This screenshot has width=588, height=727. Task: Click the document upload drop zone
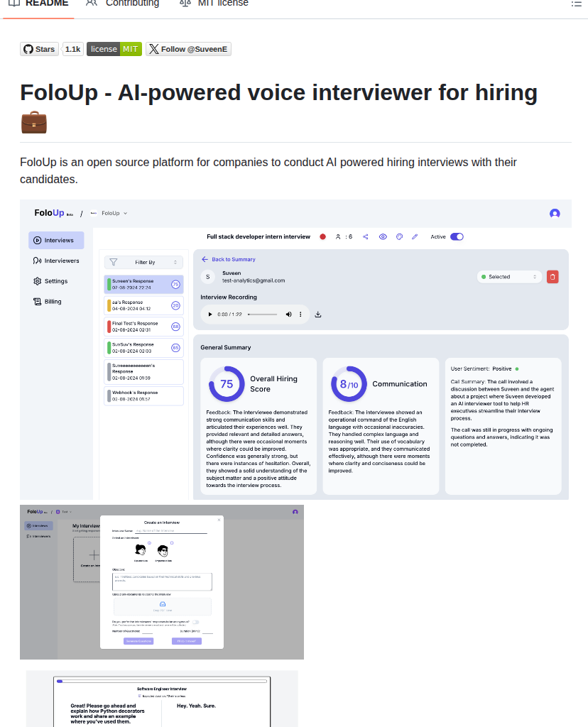coord(163,606)
